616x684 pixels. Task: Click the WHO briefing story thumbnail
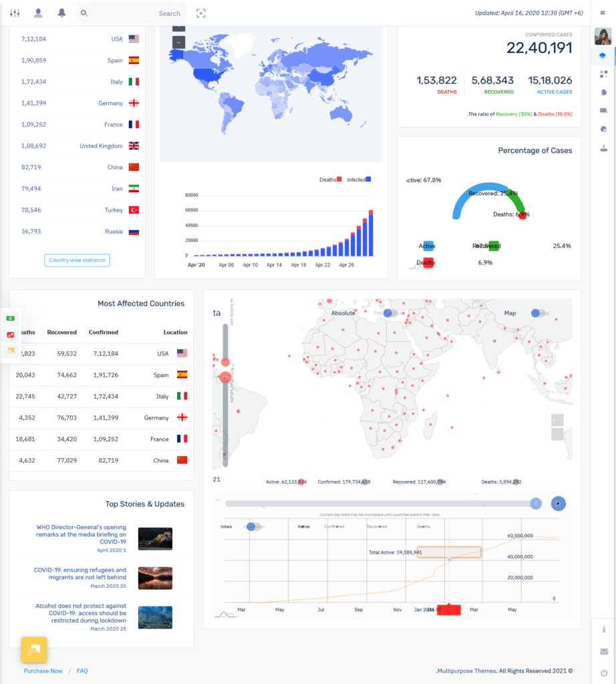tap(155, 539)
